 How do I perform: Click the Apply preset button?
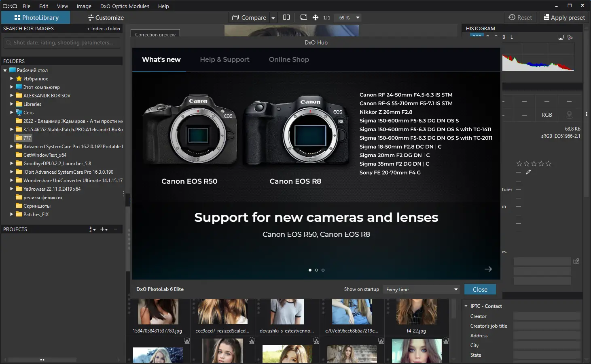point(564,18)
